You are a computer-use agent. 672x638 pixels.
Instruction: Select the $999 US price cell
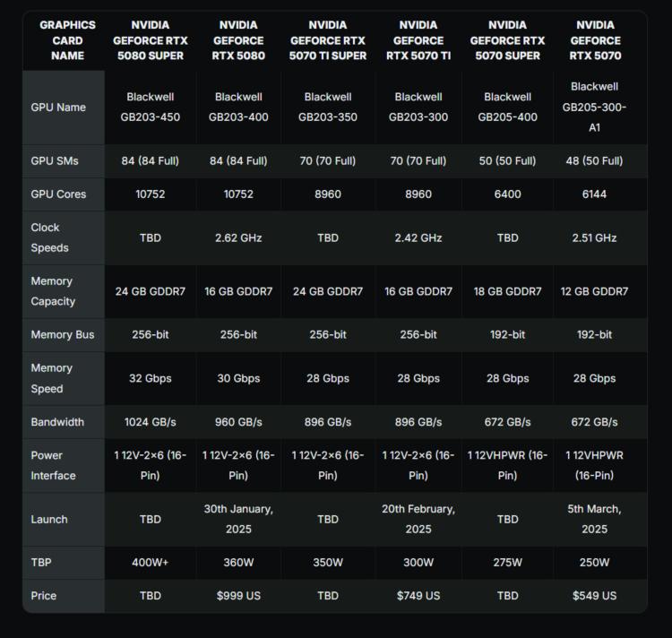238,596
